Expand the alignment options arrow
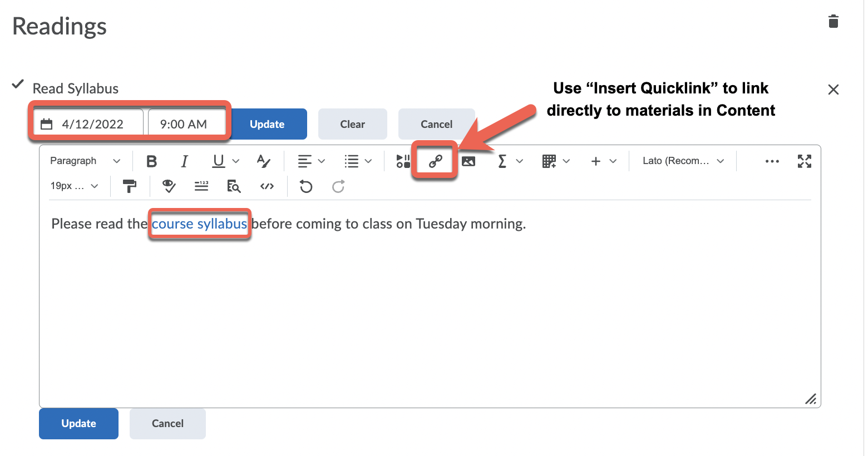 tap(322, 161)
